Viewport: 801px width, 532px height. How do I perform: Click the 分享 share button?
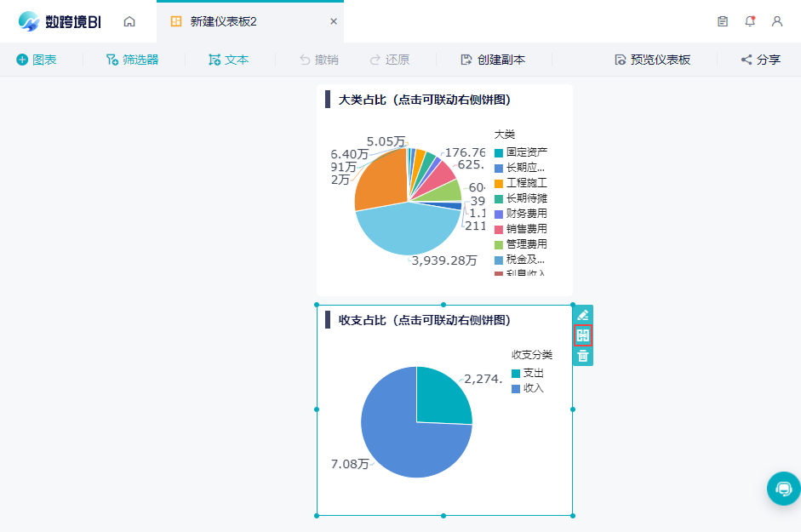pos(761,60)
